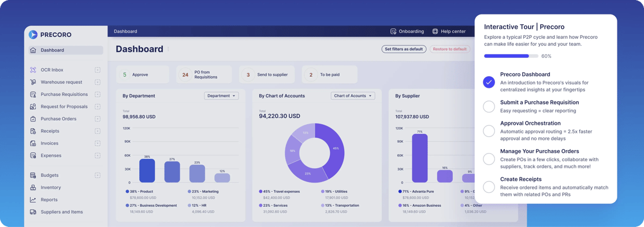
Task: Click the Purchase Requisitions icon
Action: point(33,94)
